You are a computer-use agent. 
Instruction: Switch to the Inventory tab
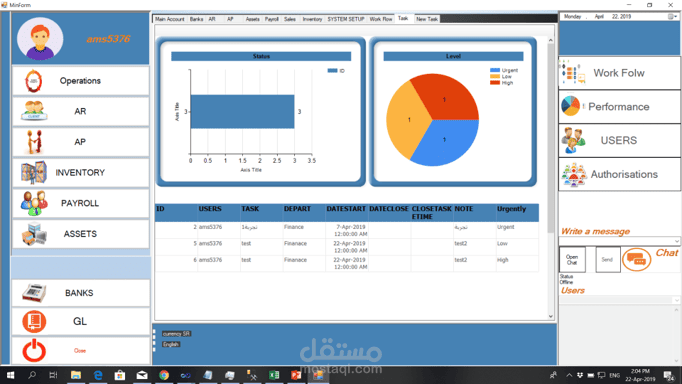tap(312, 19)
